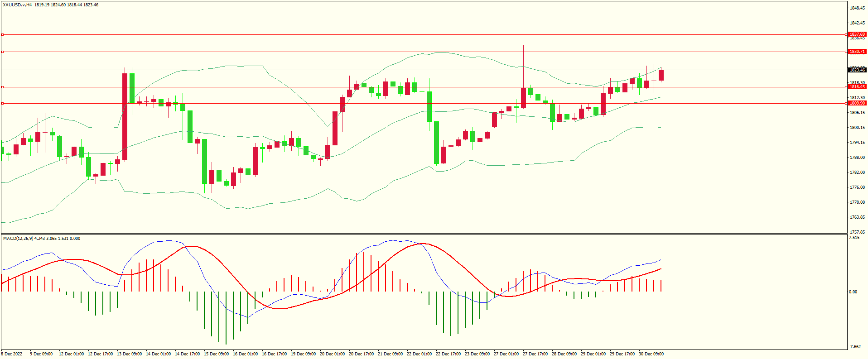This screenshot has height=359, width=868.
Task: Click the 22 Dec 17:00 time axis label
Action: [x=448, y=354]
